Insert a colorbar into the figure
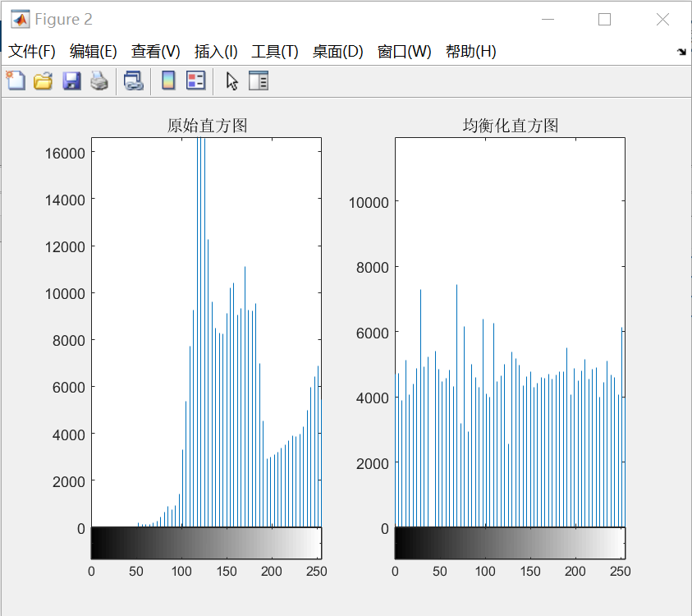Screen dimensions: 692x616 point(168,80)
